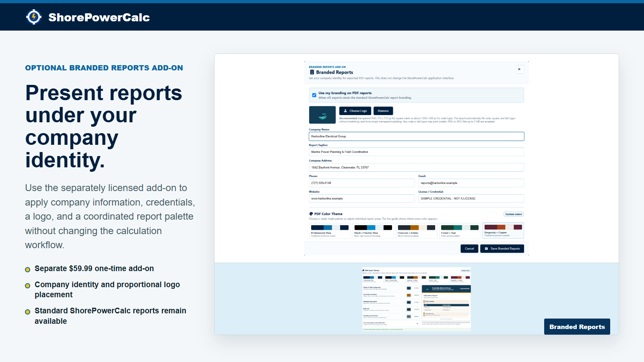This screenshot has height=362, width=644.
Task: Click the Company Name field
Action: pyautogui.click(x=417, y=136)
